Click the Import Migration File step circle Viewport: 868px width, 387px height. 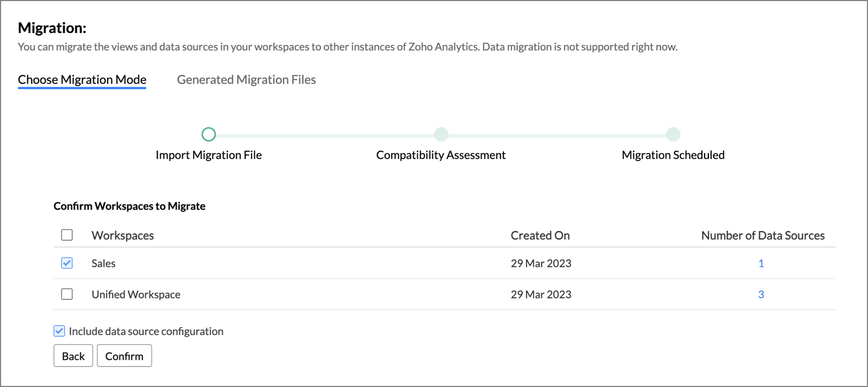[x=209, y=134]
